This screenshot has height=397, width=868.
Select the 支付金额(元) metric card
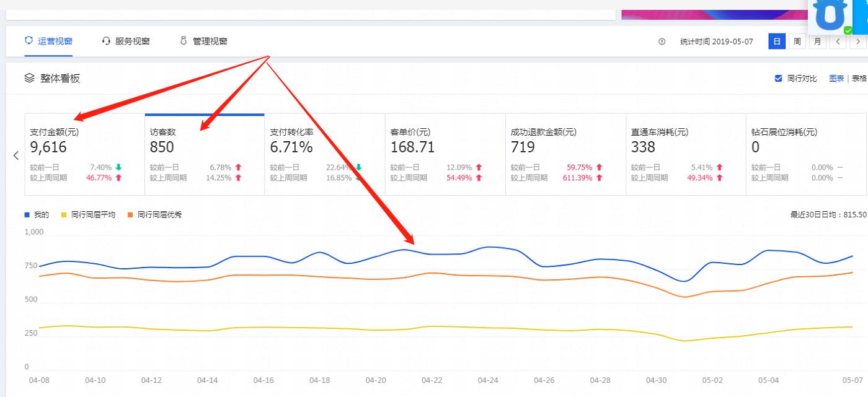pos(84,155)
